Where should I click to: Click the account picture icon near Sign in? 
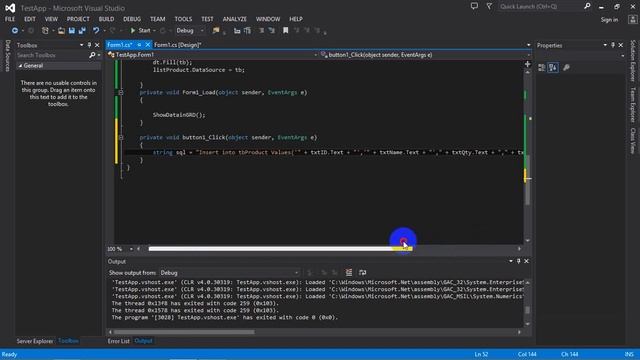click(x=633, y=19)
